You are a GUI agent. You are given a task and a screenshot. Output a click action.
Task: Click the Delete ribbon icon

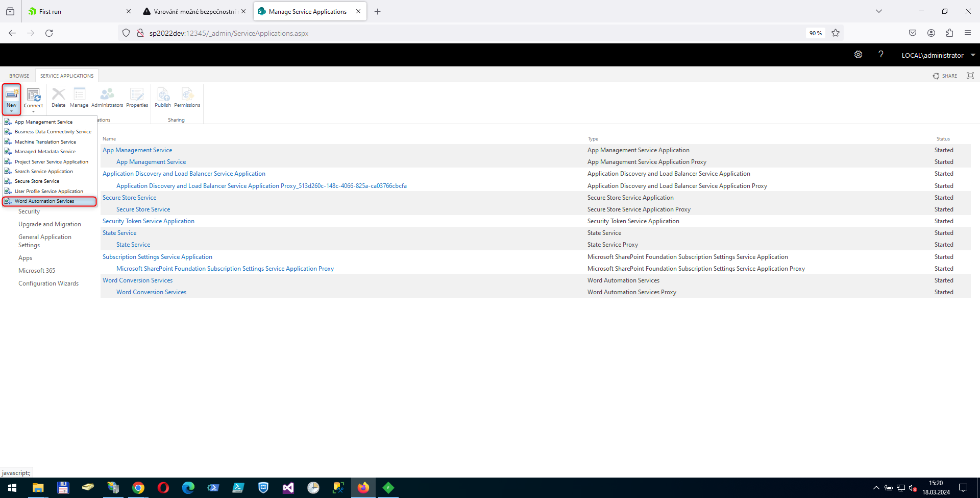58,98
